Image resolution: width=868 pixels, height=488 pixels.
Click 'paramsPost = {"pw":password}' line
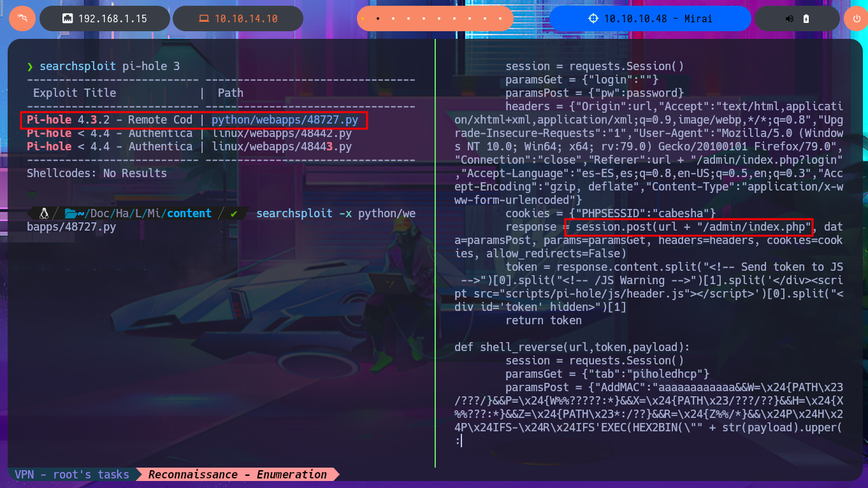click(x=595, y=93)
